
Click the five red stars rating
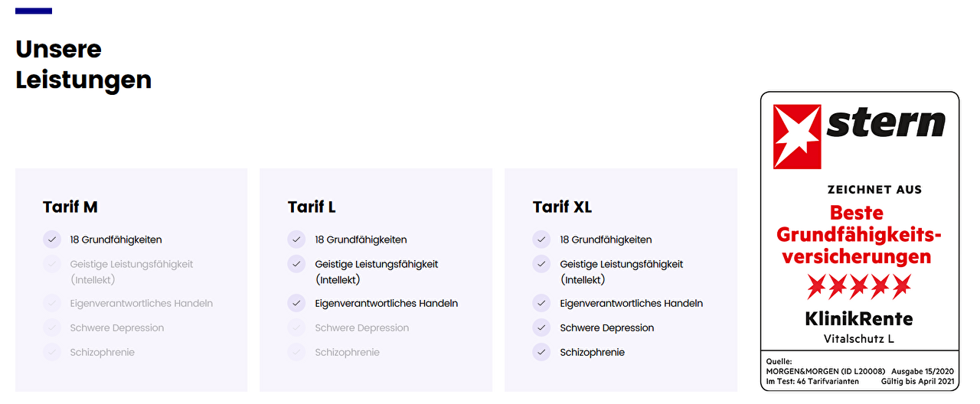[x=859, y=286]
